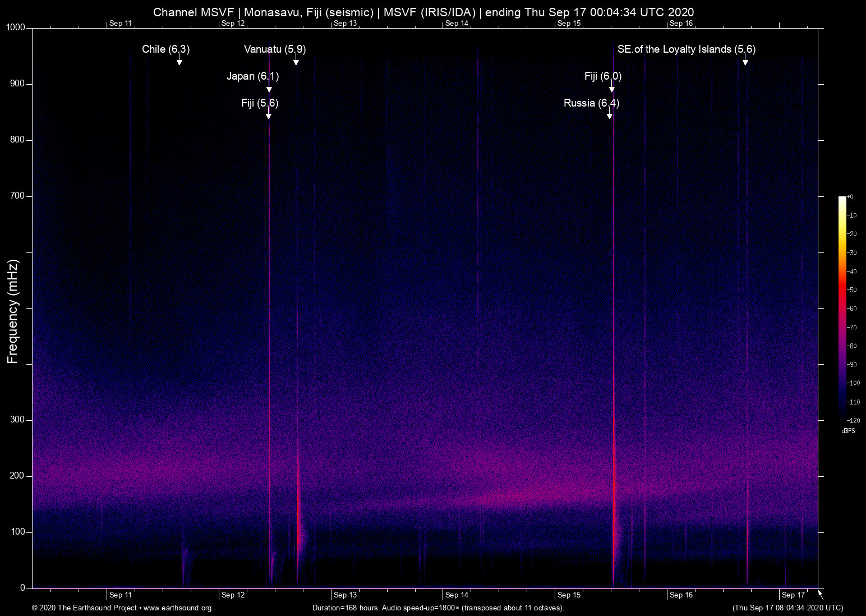866x616 pixels.
Task: Click the Sep 11 label on top axis
Action: coord(121,24)
